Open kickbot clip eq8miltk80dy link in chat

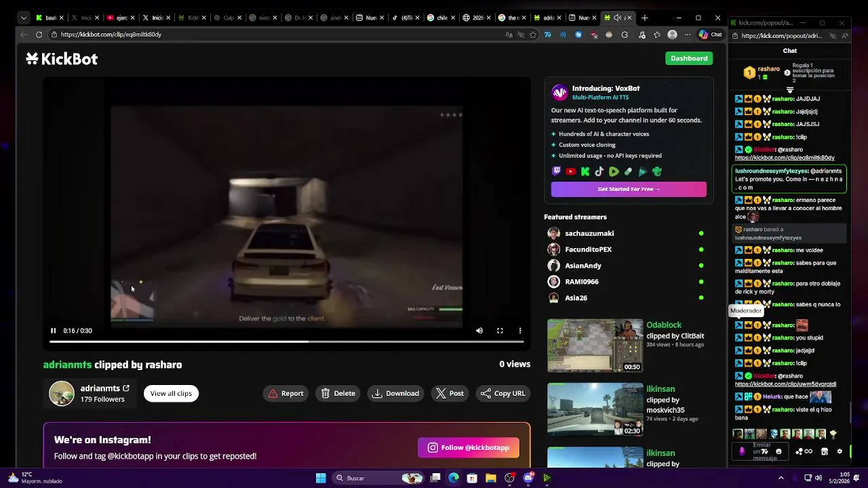click(x=785, y=158)
